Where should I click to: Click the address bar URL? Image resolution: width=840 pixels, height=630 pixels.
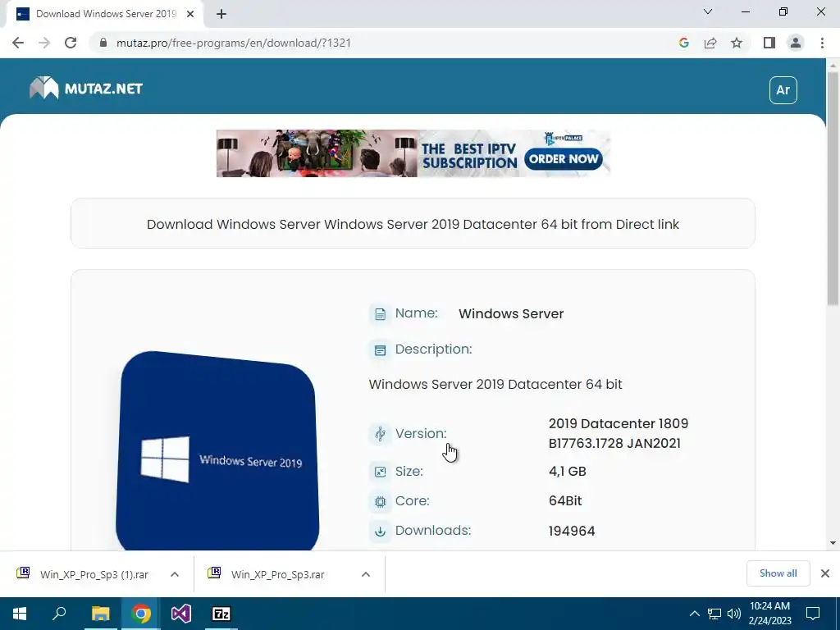tap(234, 43)
